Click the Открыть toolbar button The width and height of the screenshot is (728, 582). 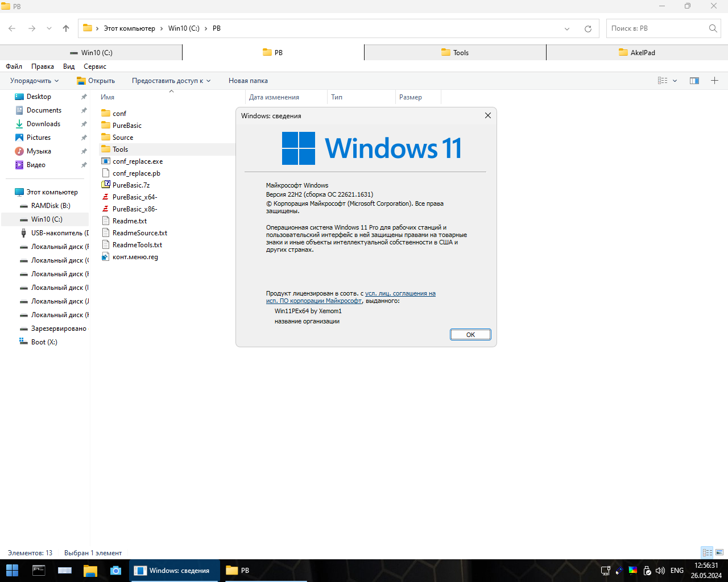pyautogui.click(x=96, y=81)
